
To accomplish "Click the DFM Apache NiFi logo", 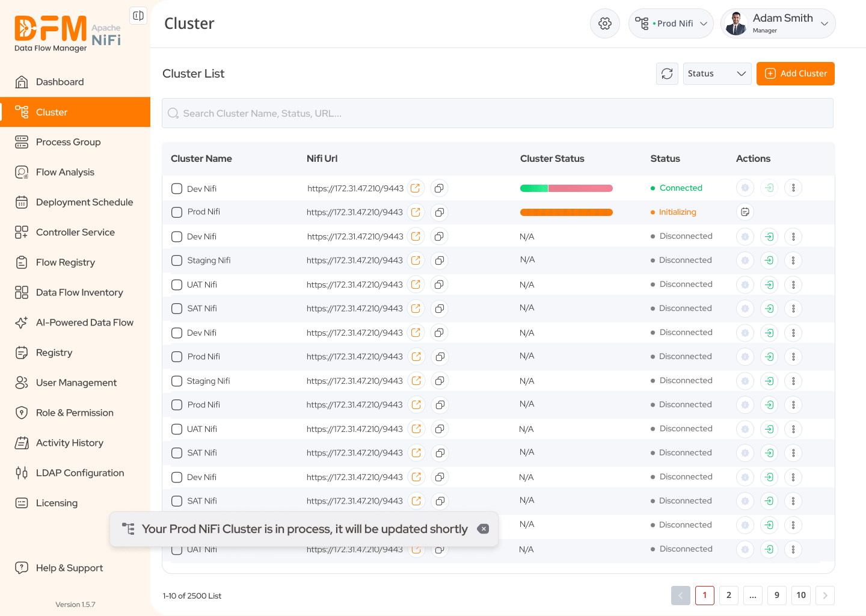I will 67,33.
